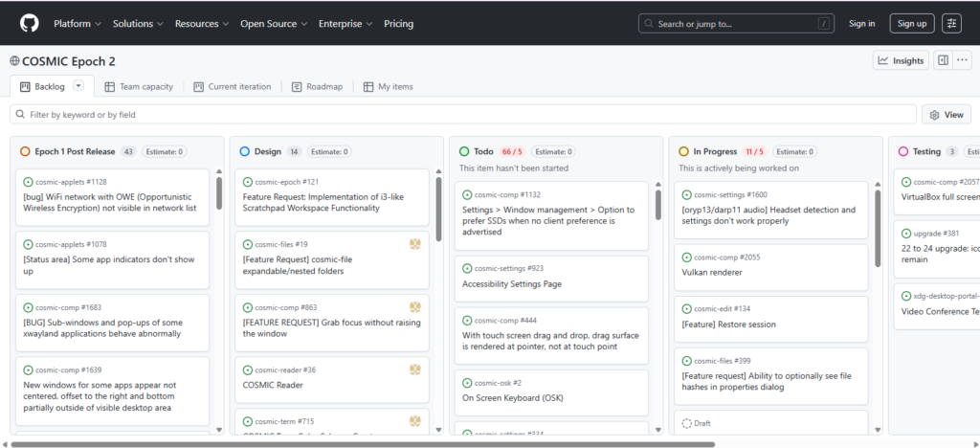
Task: Expand the Enterprise menu
Action: 345,24
